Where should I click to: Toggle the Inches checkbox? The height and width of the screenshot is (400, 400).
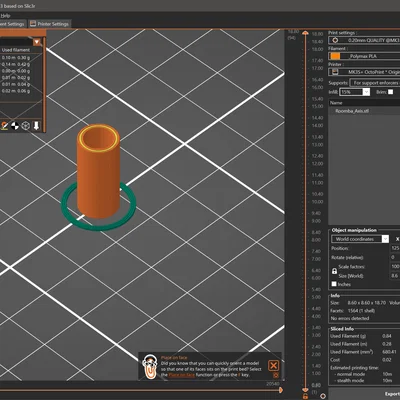334,284
